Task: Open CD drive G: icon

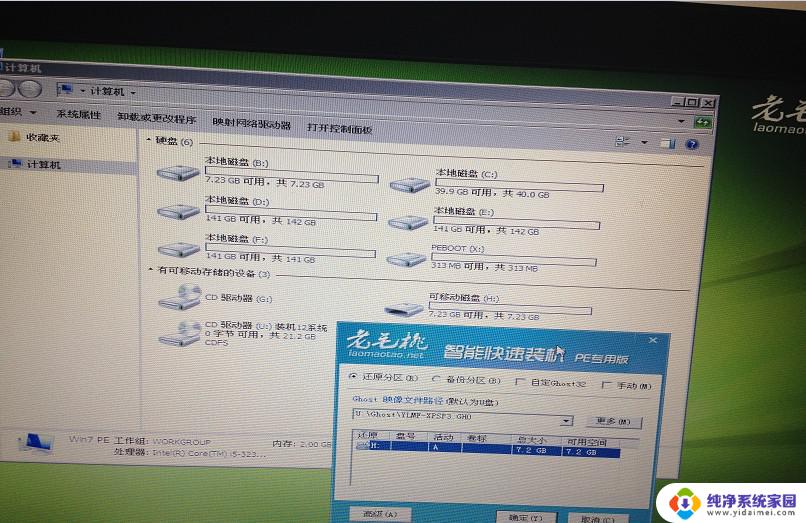Action: (x=179, y=298)
